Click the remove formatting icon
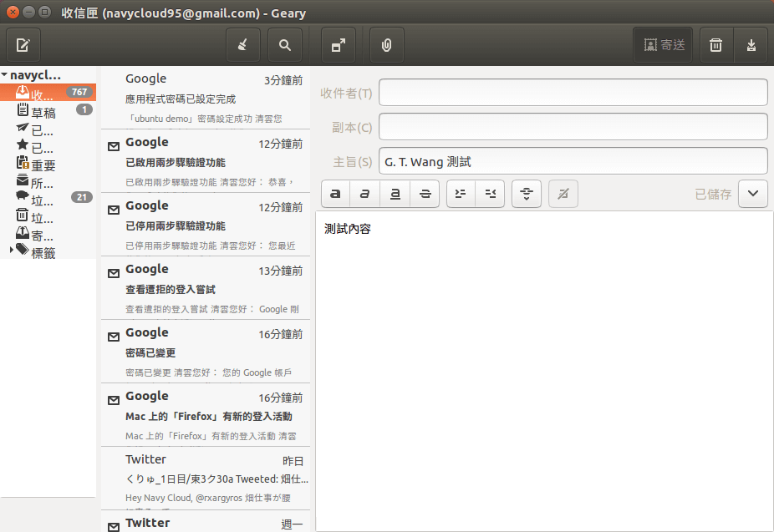This screenshot has height=532, width=774. point(563,194)
